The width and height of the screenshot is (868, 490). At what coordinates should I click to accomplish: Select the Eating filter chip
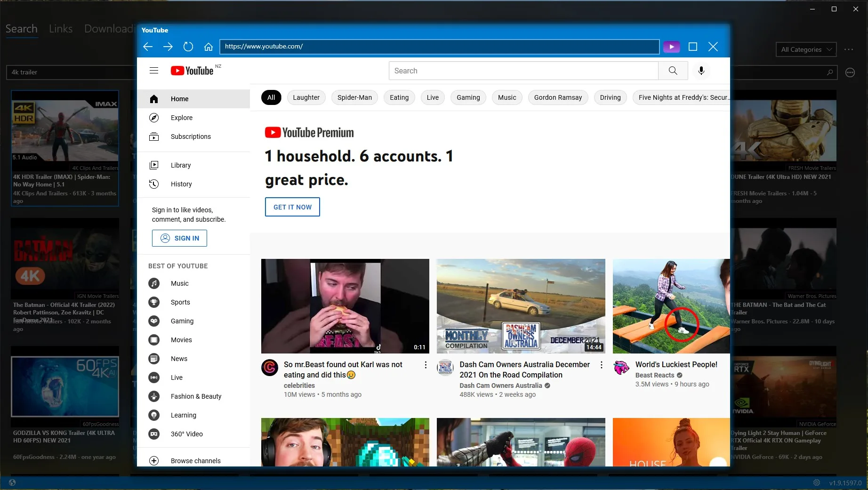click(x=399, y=97)
